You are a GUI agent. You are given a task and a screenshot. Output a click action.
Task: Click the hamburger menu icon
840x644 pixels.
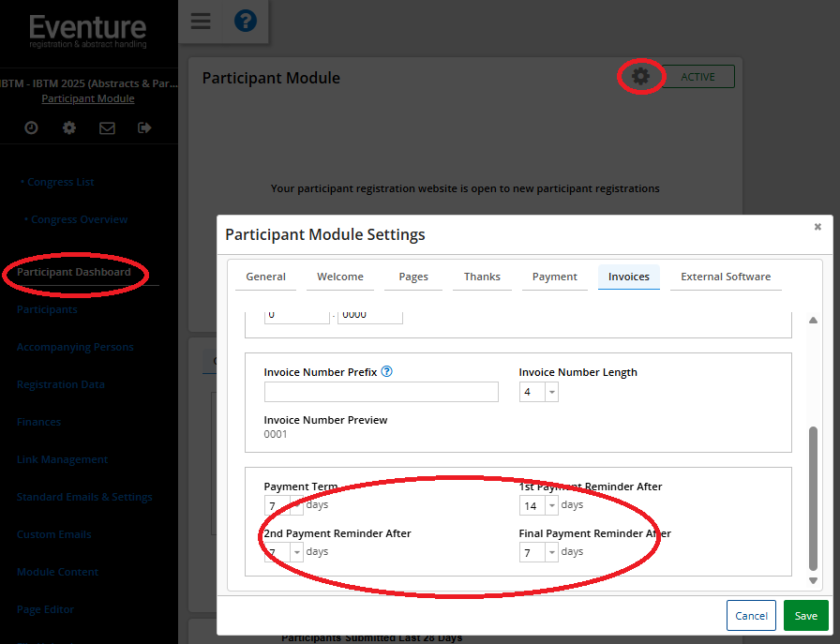point(201,22)
